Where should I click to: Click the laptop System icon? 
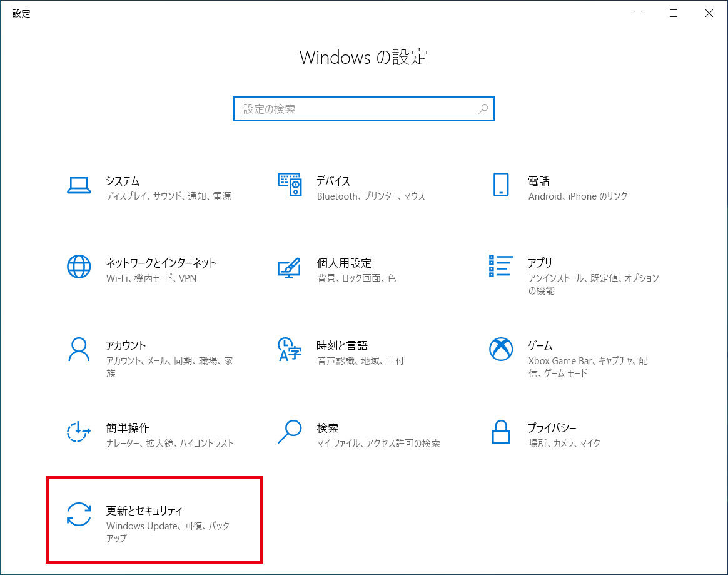79,185
